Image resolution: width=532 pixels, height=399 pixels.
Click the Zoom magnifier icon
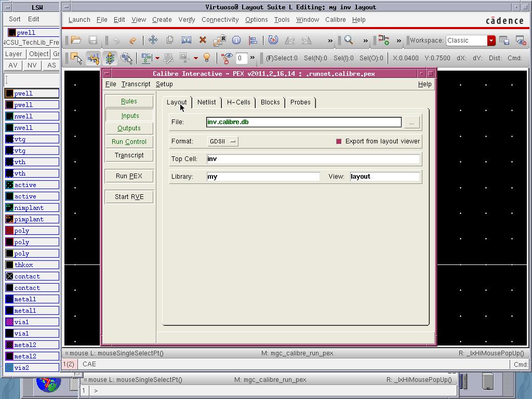pos(349,40)
